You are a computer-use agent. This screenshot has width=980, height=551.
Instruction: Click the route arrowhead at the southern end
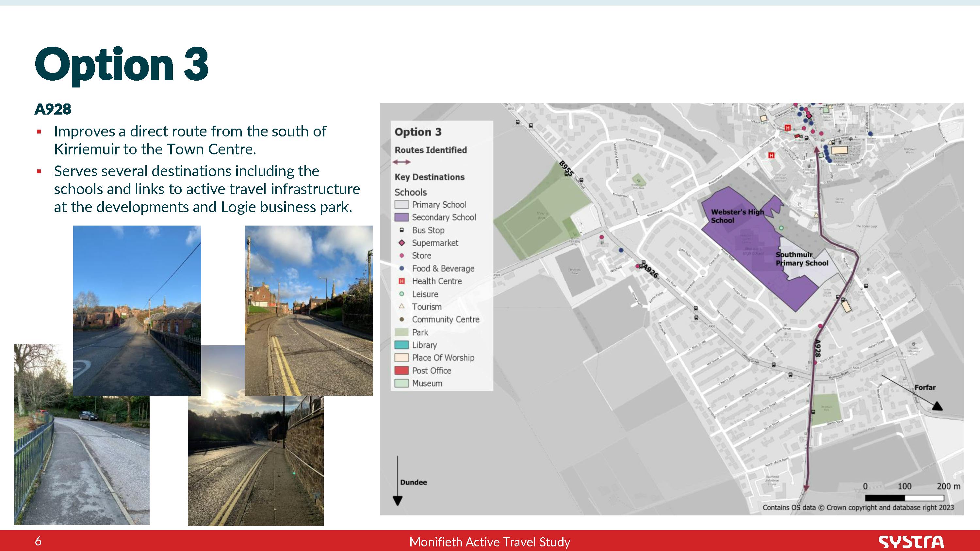tap(806, 488)
